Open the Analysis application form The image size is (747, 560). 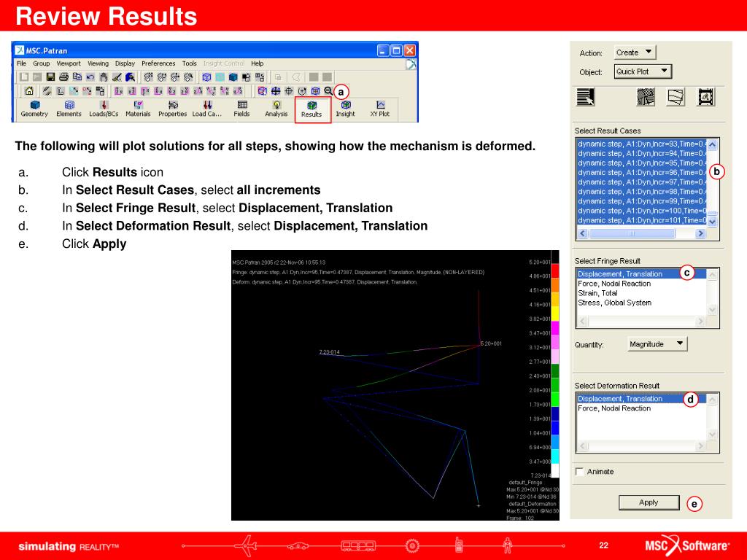coord(276,109)
